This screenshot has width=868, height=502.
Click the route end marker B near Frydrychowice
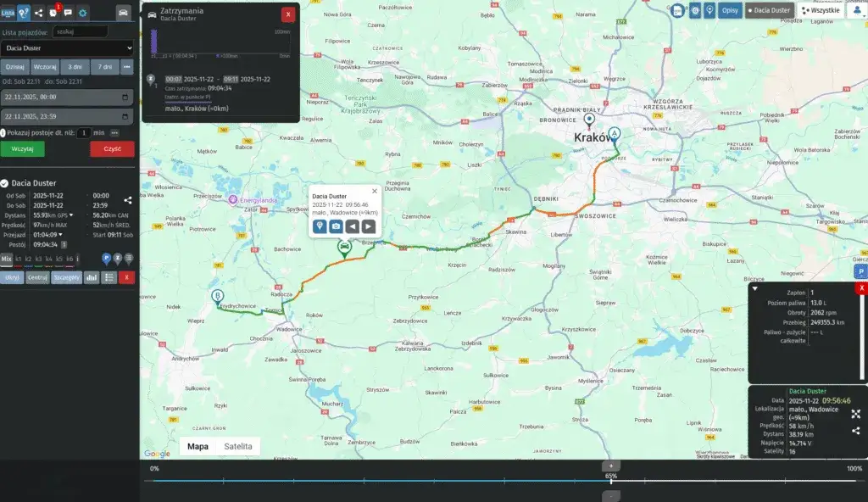pyautogui.click(x=218, y=297)
